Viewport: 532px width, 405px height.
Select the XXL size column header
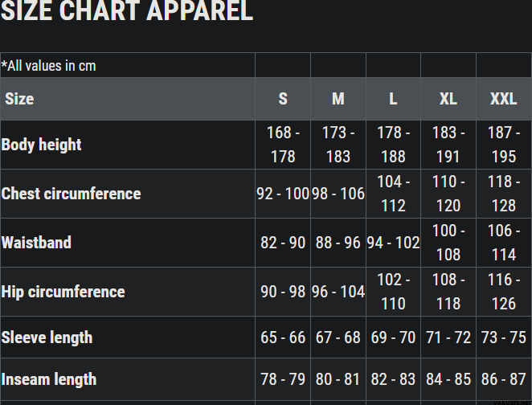pos(504,99)
